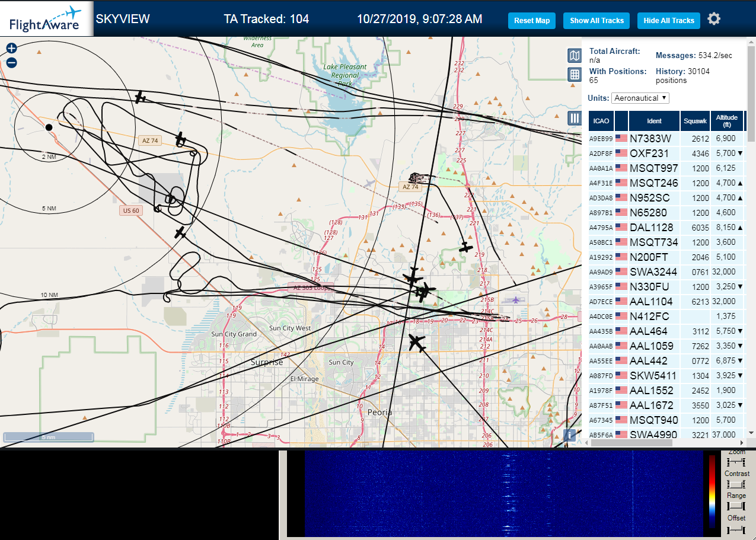Click the FlightAware logo

click(x=46, y=19)
